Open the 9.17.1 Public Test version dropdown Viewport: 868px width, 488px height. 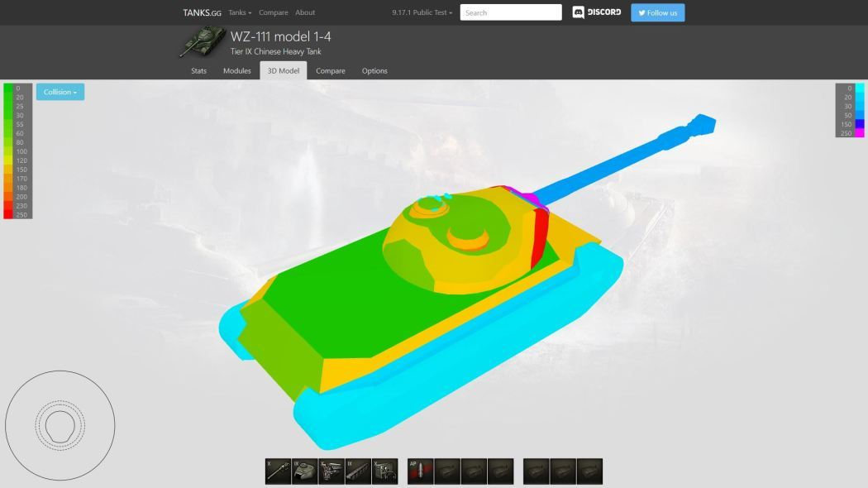422,12
